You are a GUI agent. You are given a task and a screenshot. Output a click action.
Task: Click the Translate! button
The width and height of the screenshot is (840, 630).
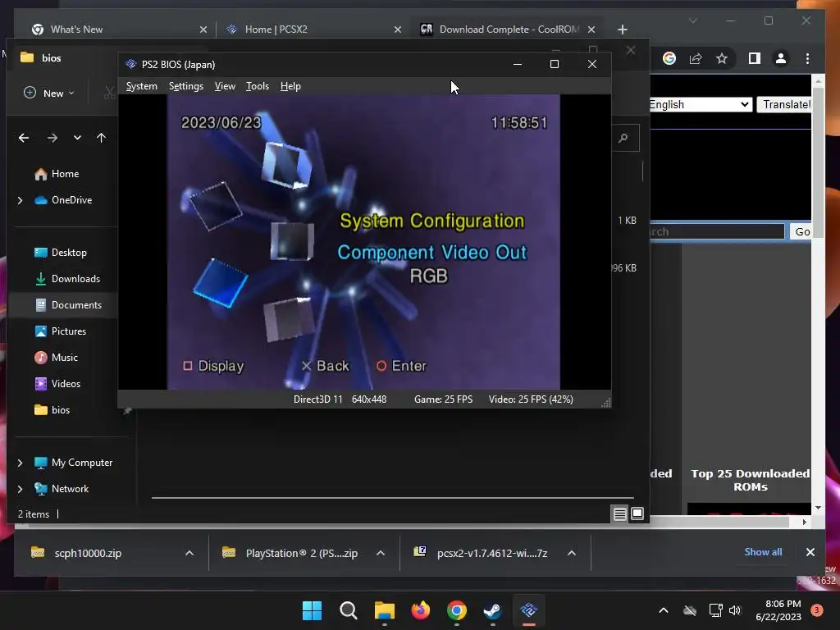785,104
